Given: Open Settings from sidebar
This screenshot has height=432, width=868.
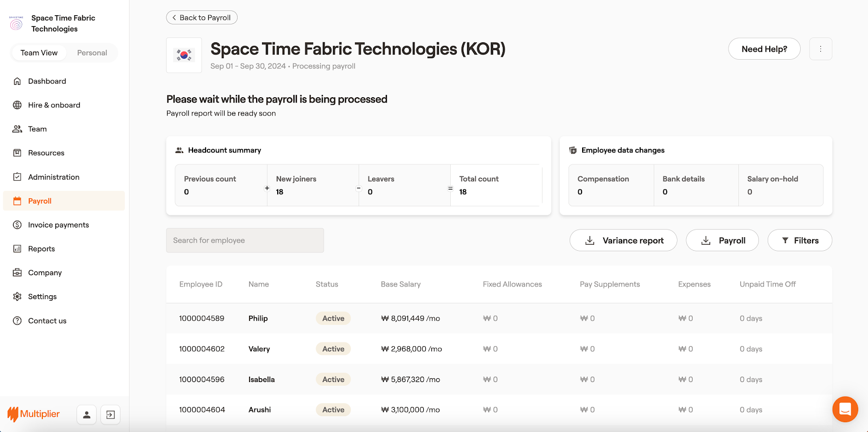Looking at the screenshot, I should [x=64, y=296].
